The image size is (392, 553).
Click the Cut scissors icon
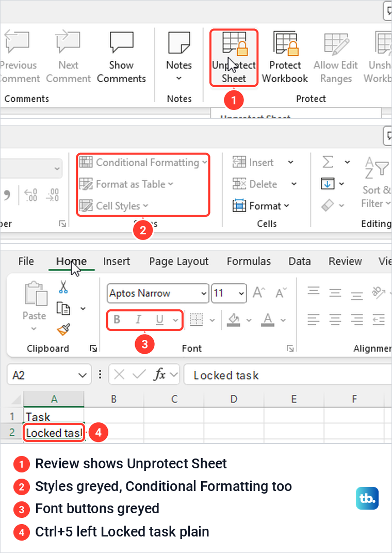tap(63, 287)
